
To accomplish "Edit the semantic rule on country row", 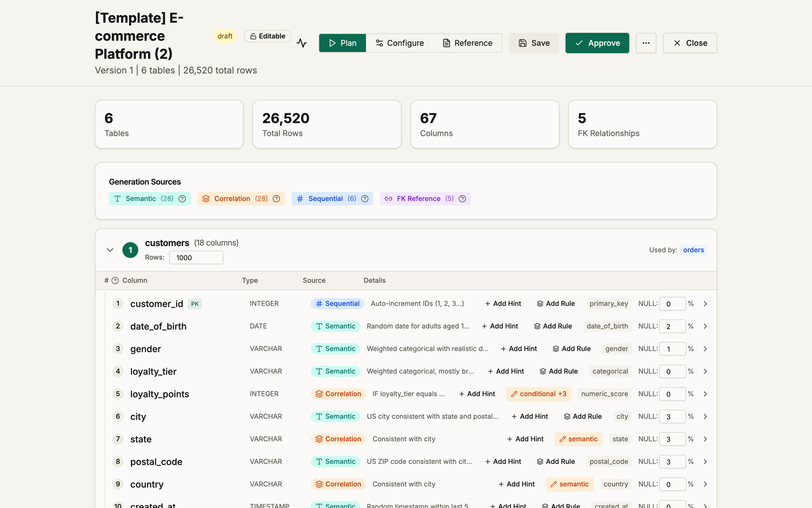I will (x=569, y=484).
